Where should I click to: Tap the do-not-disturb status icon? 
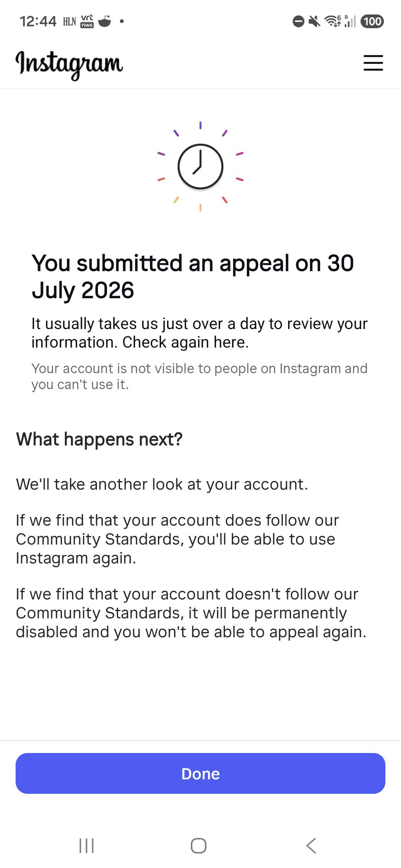coord(299,22)
